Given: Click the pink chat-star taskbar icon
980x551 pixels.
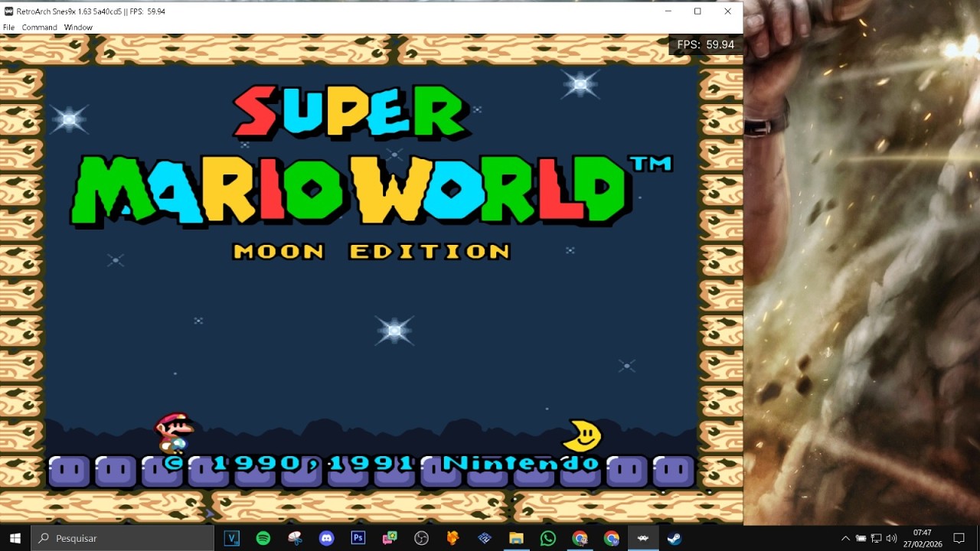Looking at the screenshot, I should (390, 538).
